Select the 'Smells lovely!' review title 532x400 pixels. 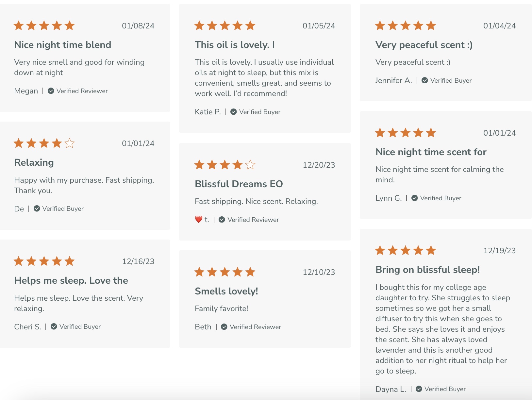[226, 291]
